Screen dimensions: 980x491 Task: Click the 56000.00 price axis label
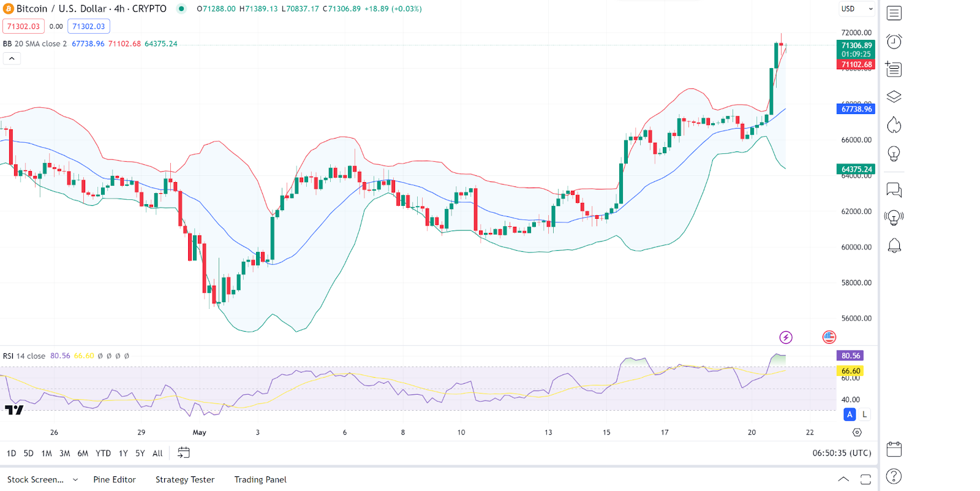(x=856, y=319)
